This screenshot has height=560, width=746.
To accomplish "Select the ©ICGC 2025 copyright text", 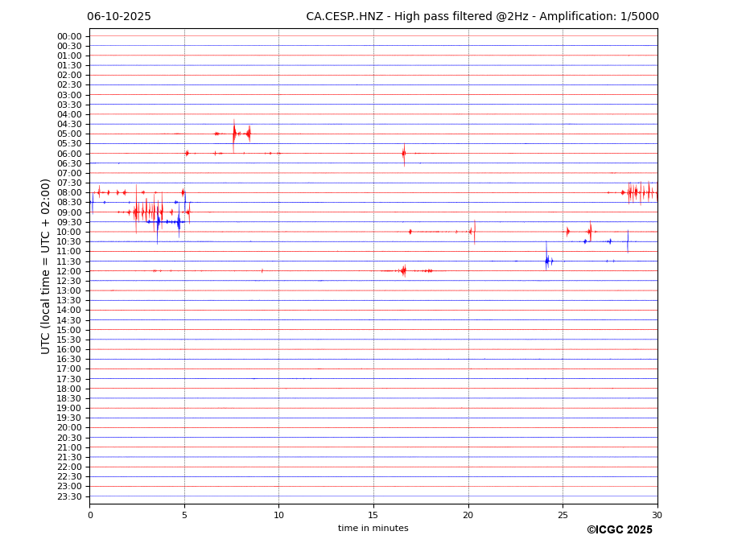I will [619, 529].
